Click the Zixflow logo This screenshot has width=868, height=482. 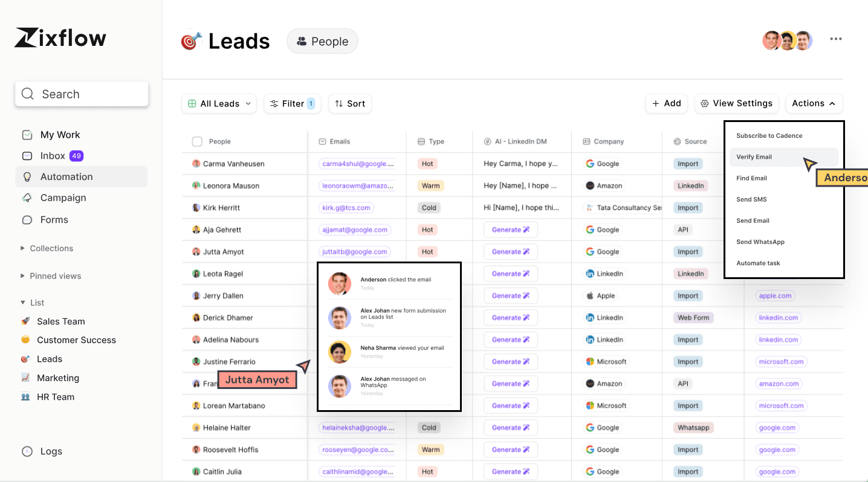click(60, 37)
